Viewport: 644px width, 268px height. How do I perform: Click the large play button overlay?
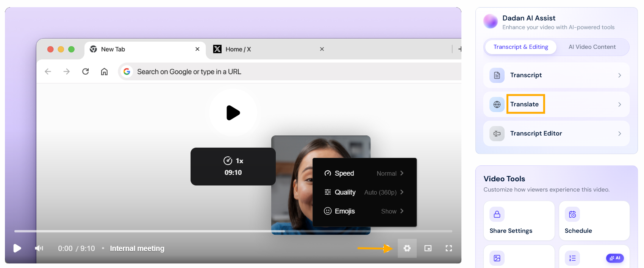[x=233, y=113]
